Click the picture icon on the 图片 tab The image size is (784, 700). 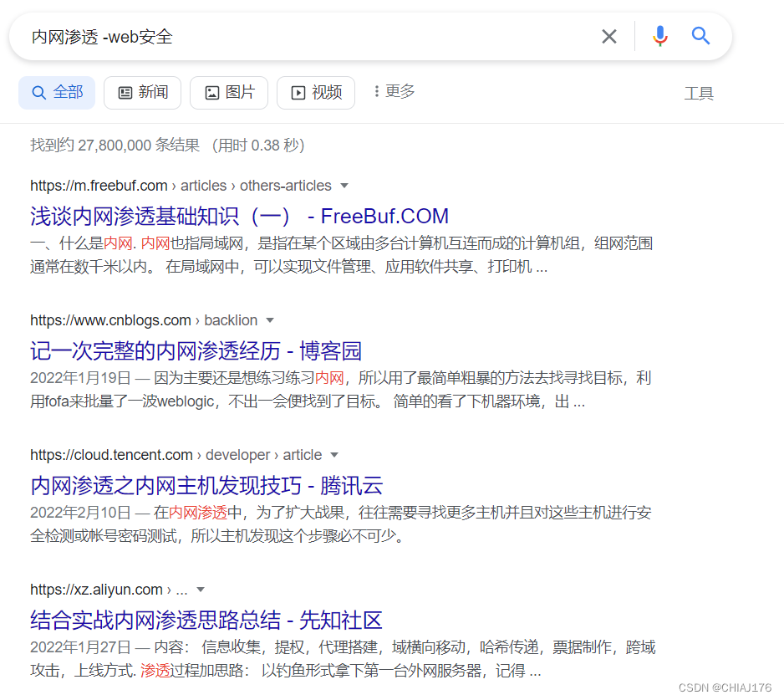click(x=211, y=92)
